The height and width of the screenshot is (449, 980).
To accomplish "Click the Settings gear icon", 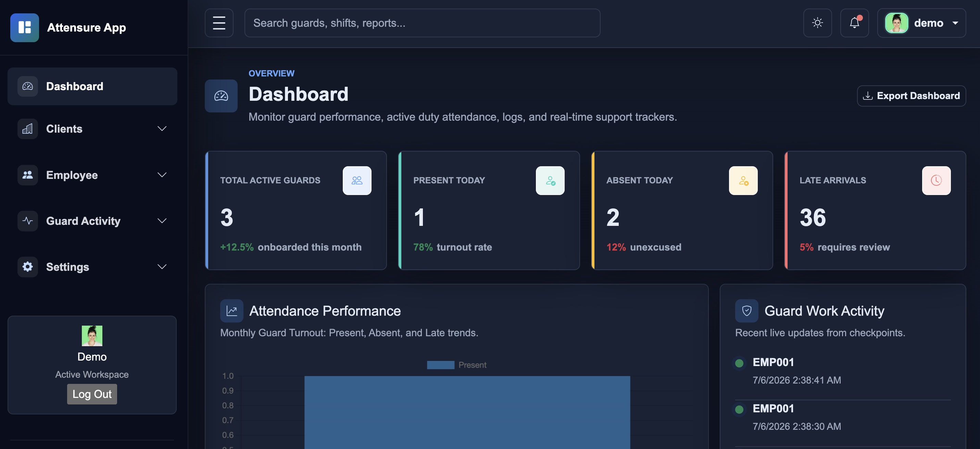I will pos(28,267).
